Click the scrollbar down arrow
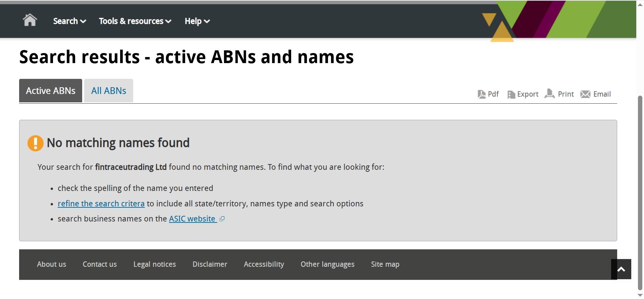 (x=640, y=295)
